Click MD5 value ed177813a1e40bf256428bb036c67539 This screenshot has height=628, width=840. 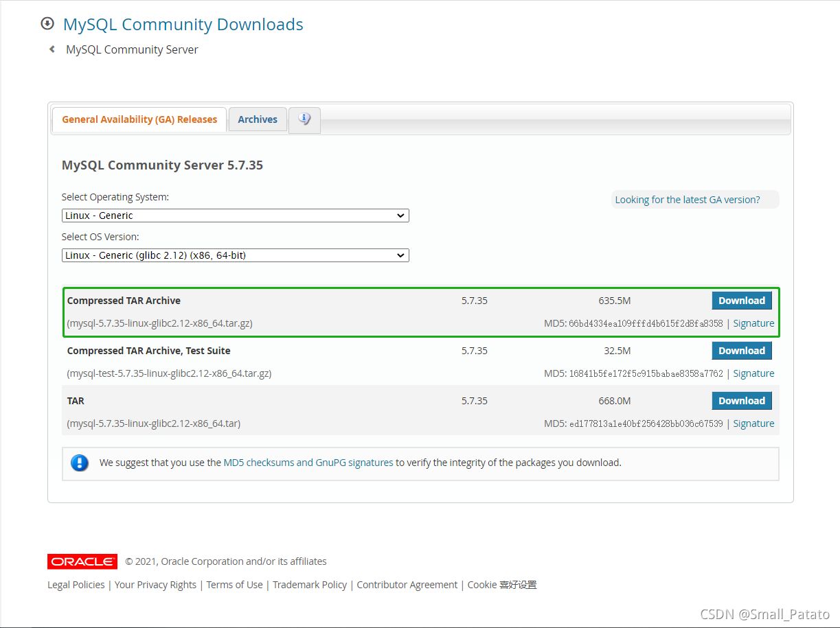point(646,423)
